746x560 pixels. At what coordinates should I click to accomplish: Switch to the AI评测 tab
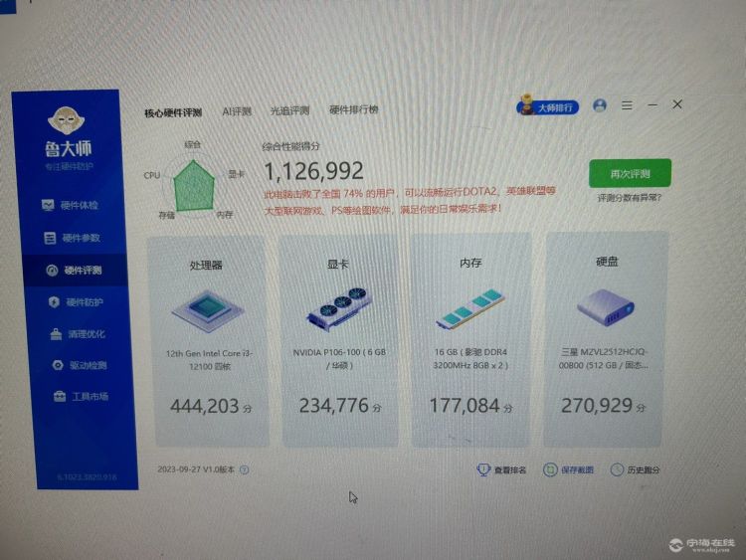tap(237, 111)
